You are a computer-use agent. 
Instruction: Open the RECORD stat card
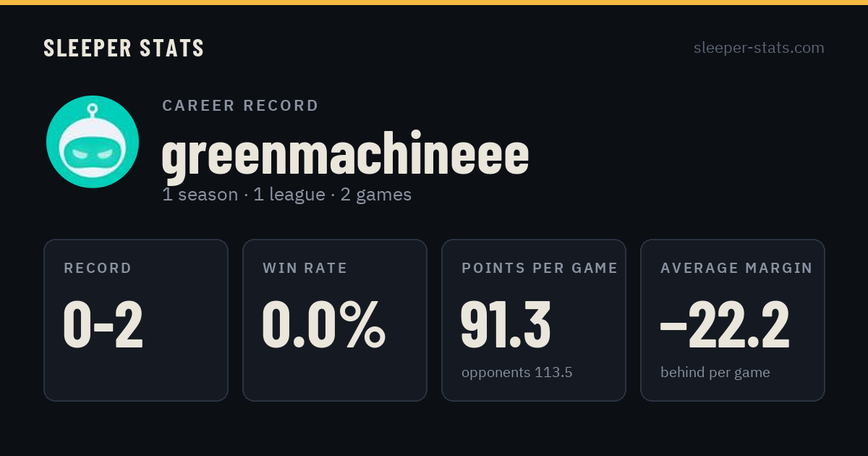click(x=136, y=320)
